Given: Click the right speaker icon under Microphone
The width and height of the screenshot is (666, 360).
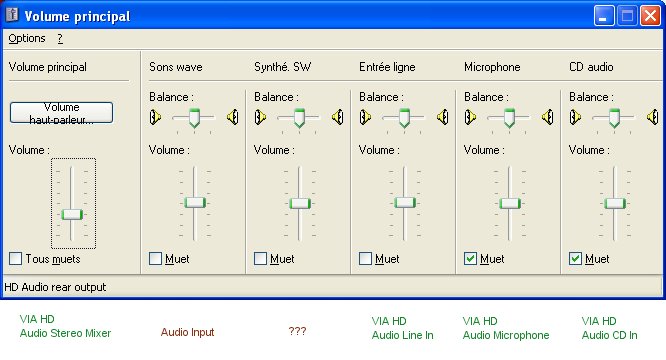Looking at the screenshot, I should (547, 117).
